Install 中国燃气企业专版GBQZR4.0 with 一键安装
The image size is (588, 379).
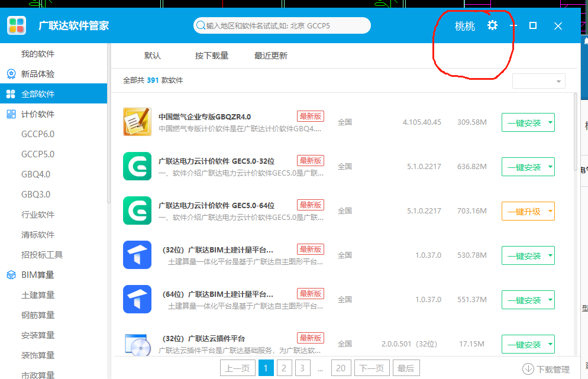pos(524,122)
